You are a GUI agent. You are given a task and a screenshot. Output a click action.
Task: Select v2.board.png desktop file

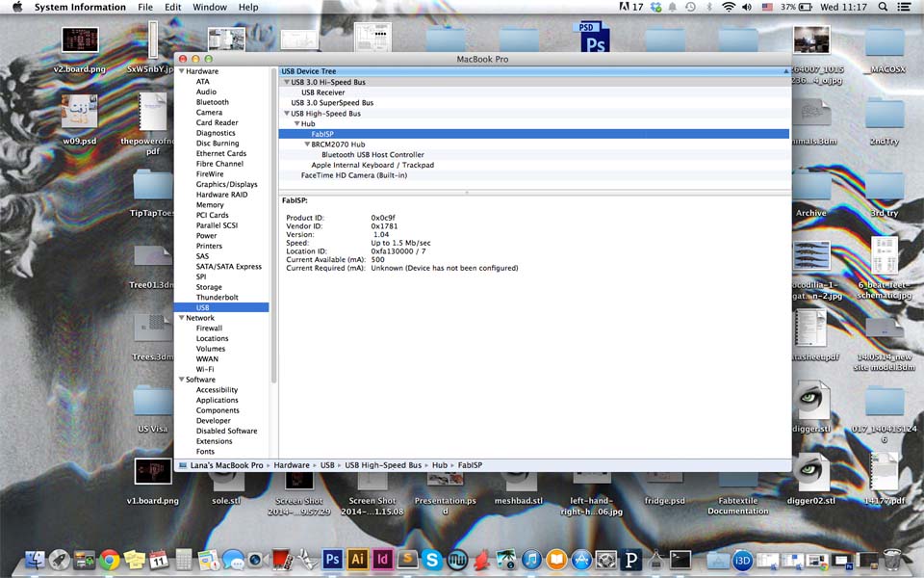click(x=80, y=50)
